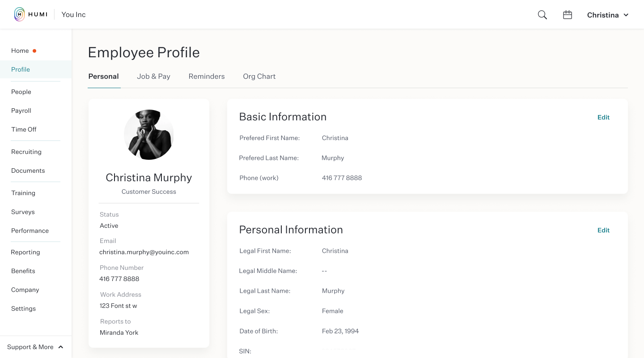Click the Phone (work) value 416 777 8888
644x358 pixels.
tap(342, 178)
